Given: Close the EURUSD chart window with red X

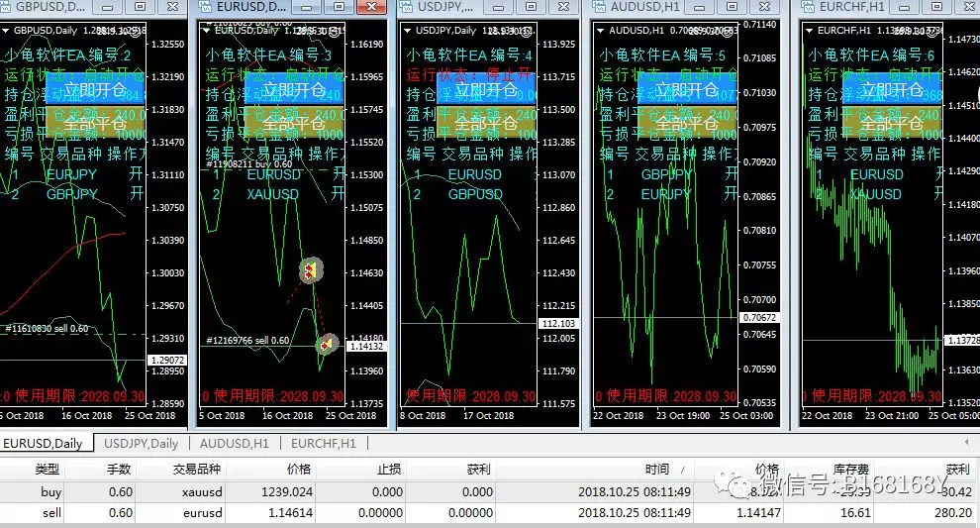Looking at the screenshot, I should tap(371, 6).
